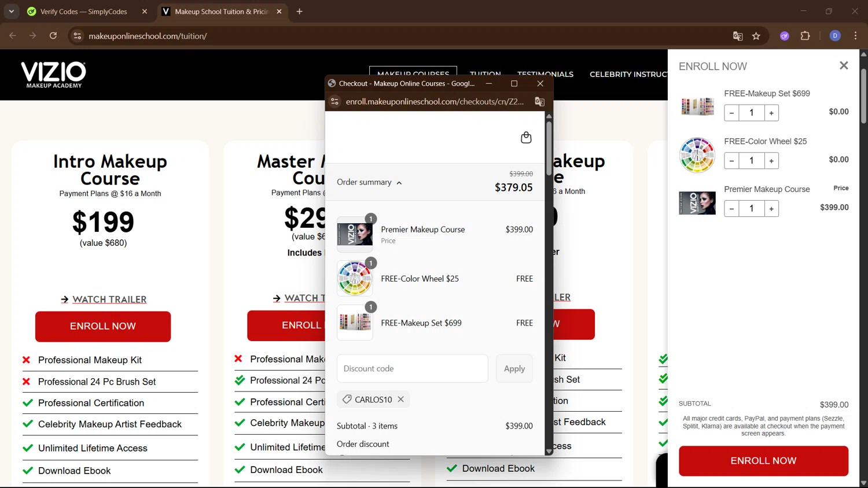868x488 pixels.
Task: Click the browser forward arrow
Action: click(x=33, y=36)
